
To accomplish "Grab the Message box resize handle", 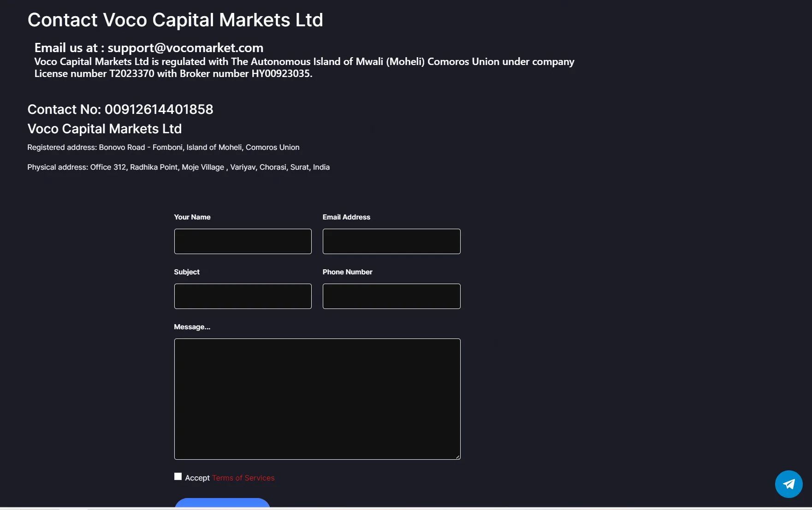I will [x=457, y=457].
